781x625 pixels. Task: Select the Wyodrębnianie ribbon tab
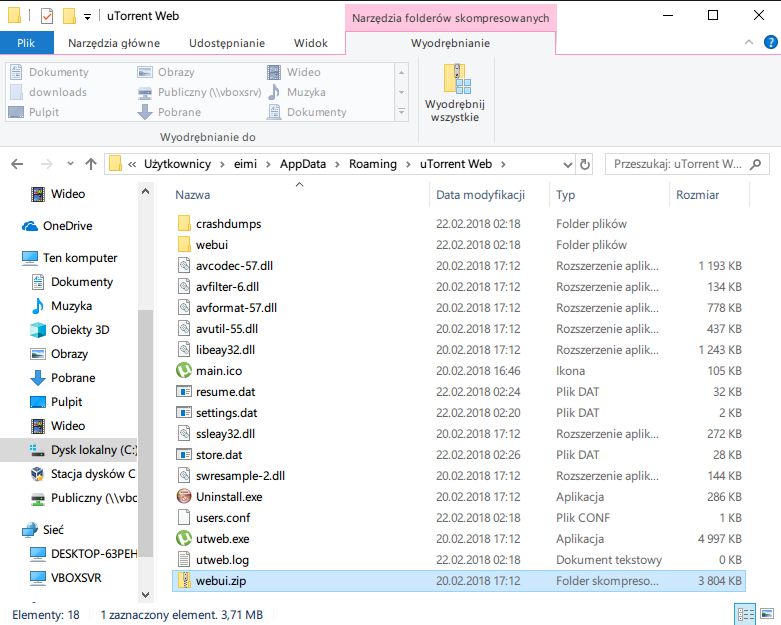[450, 43]
